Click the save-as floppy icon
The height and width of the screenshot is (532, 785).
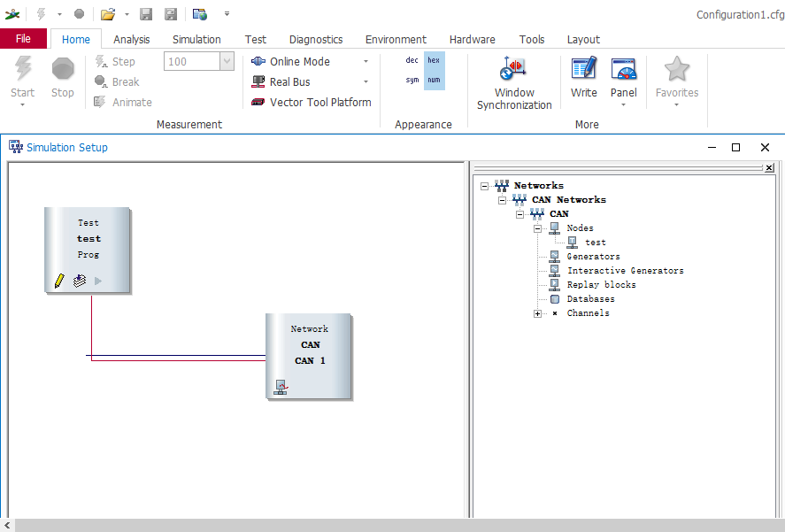(171, 14)
